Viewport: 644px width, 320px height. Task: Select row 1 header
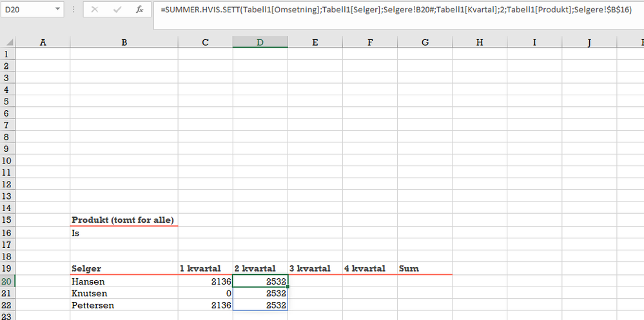7,54
